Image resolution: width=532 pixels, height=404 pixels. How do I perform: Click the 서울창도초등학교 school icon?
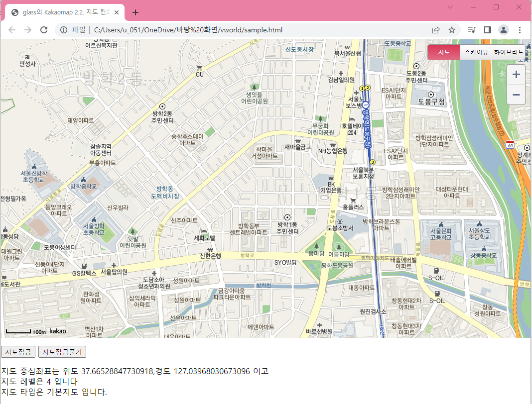click(479, 224)
